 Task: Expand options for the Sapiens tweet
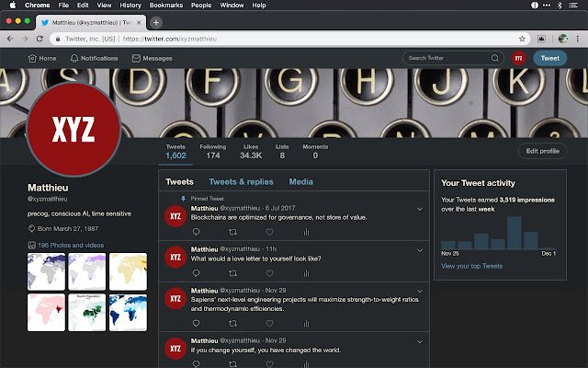(420, 292)
